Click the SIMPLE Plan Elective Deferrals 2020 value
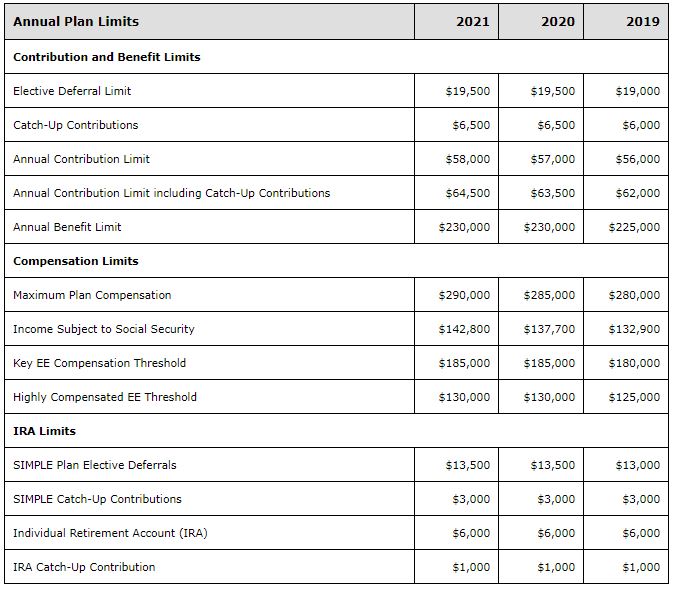673x589 pixels. [x=552, y=465]
